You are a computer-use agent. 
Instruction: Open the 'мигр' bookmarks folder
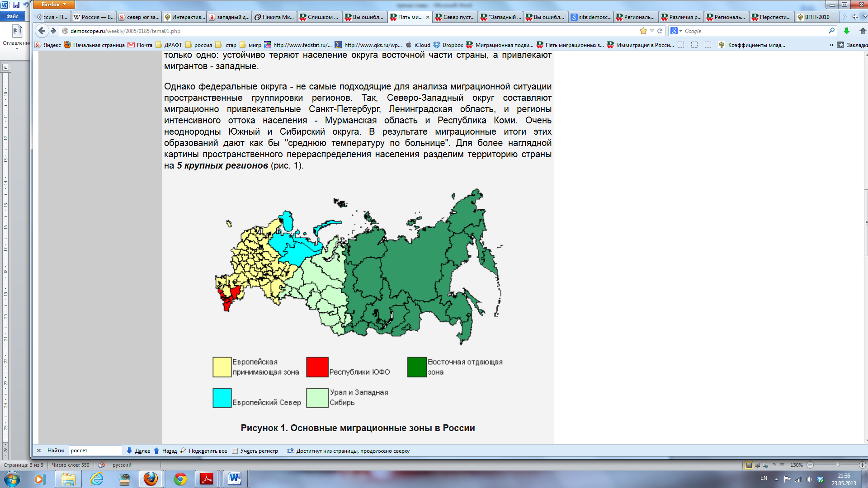point(250,45)
